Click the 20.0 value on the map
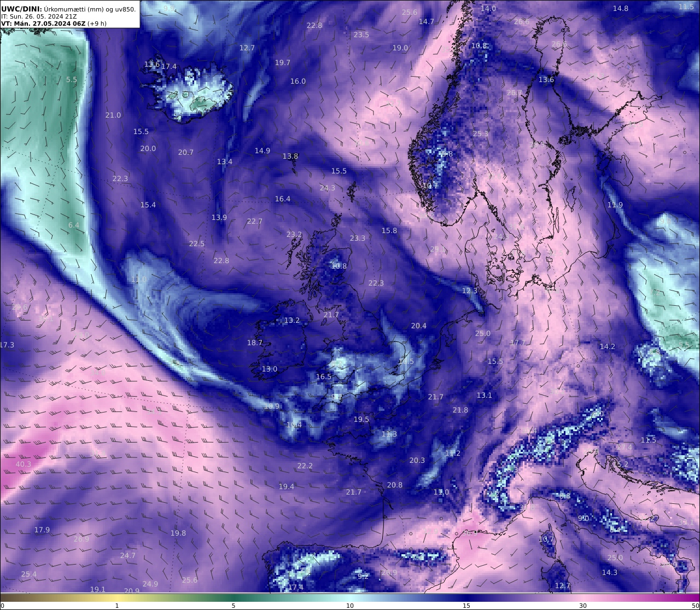Image resolution: width=700 pixels, height=610 pixels. 148,148
